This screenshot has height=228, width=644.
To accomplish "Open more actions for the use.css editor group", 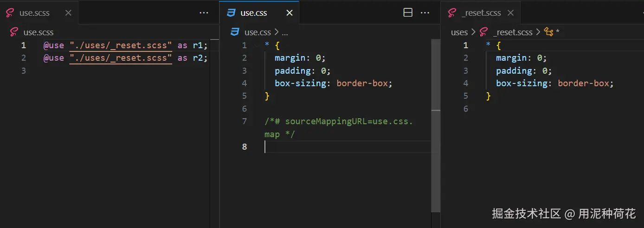I will pos(425,13).
